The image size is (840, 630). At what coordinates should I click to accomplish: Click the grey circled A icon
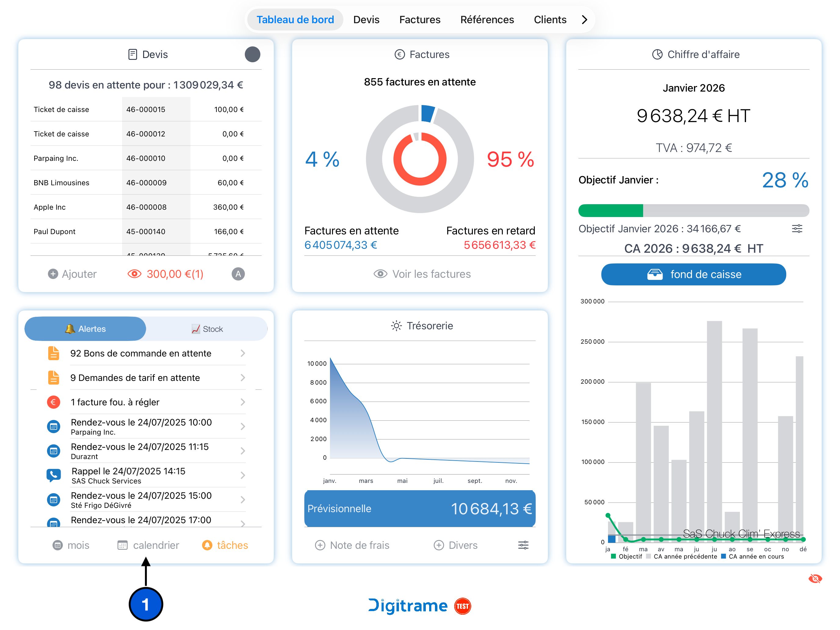(238, 274)
